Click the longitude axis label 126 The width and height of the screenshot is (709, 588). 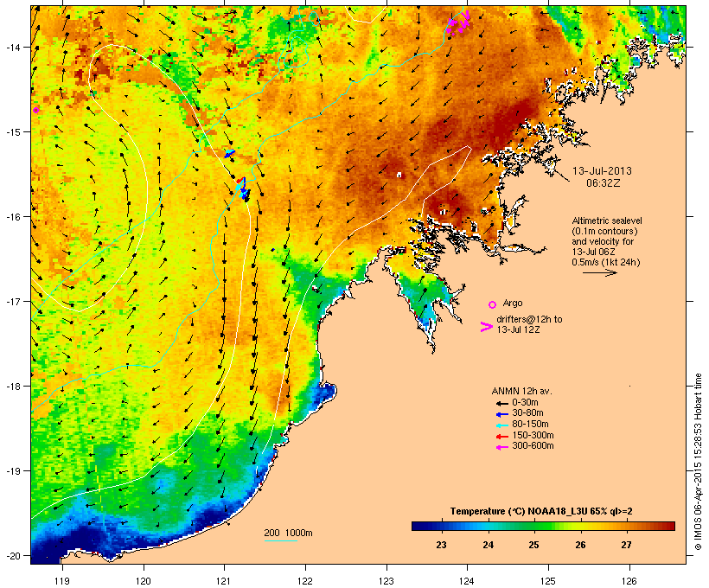[x=629, y=581]
